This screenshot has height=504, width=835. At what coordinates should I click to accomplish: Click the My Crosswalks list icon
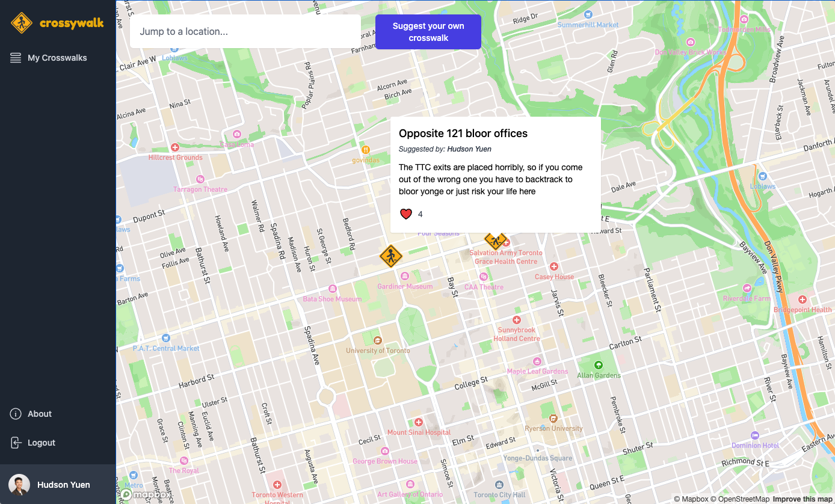tap(15, 57)
